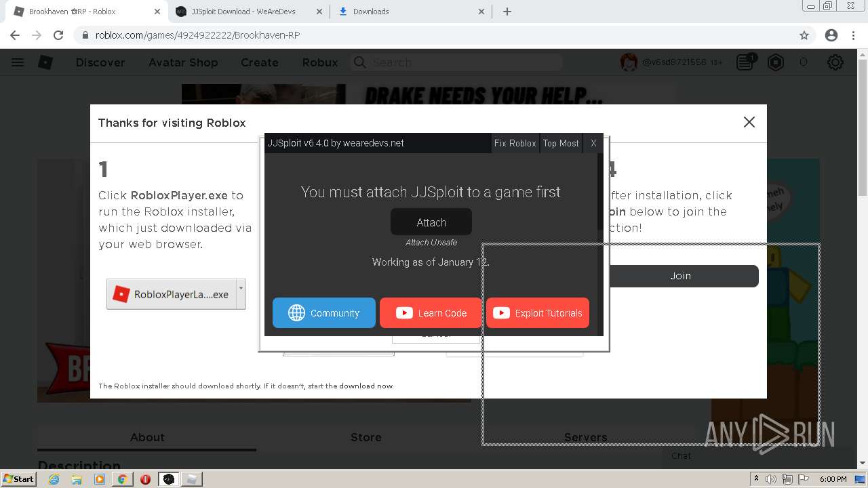Click the Roblox search field

[456, 62]
